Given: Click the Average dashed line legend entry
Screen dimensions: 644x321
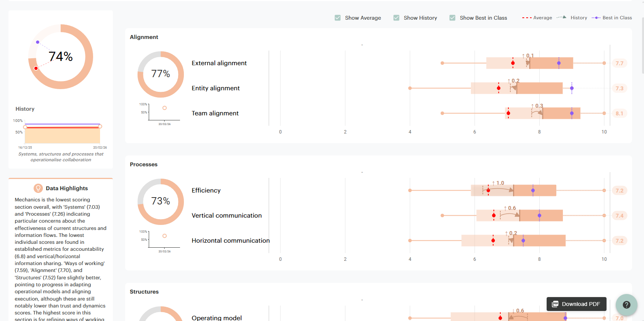Looking at the screenshot, I should tap(537, 18).
